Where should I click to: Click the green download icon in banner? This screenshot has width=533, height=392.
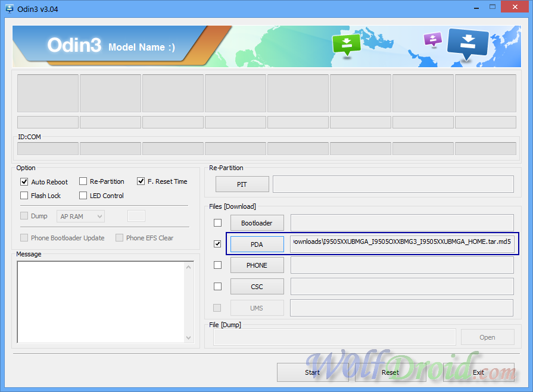(347, 45)
